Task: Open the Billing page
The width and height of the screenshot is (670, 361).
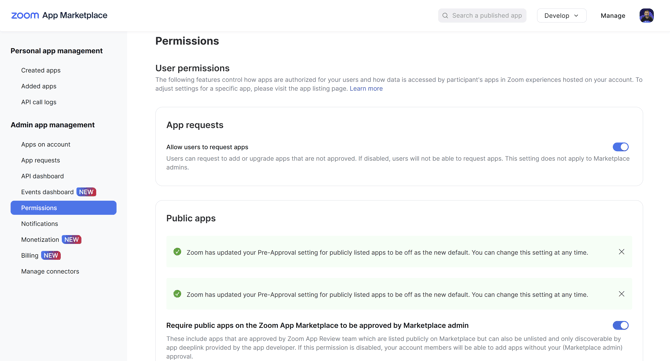Action: pos(29,255)
